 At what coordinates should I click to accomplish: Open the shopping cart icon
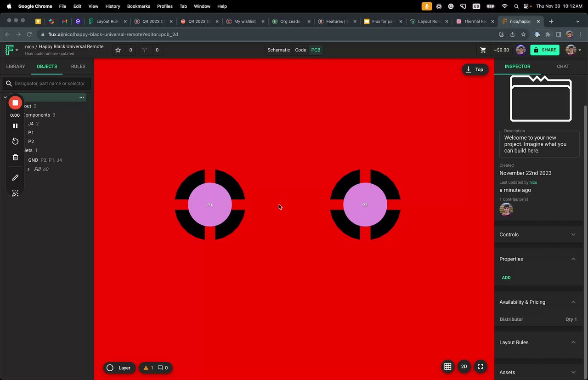pyautogui.click(x=483, y=50)
